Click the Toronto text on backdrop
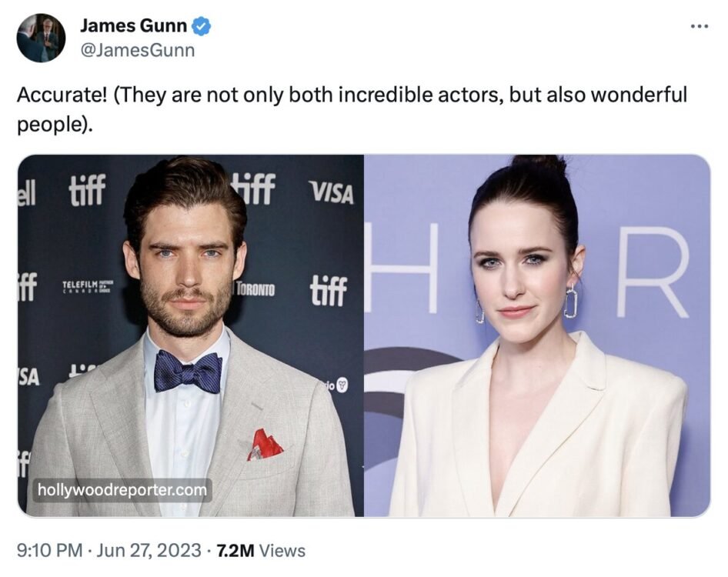Image resolution: width=728 pixels, height=577 pixels. pos(255,289)
